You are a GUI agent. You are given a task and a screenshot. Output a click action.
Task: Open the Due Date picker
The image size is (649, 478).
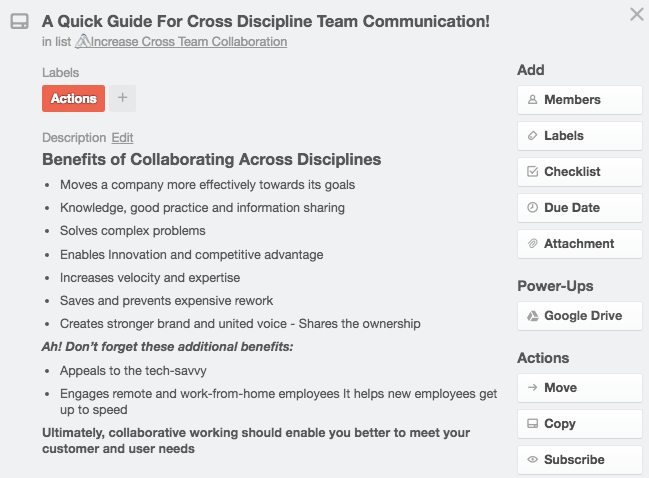pos(579,208)
